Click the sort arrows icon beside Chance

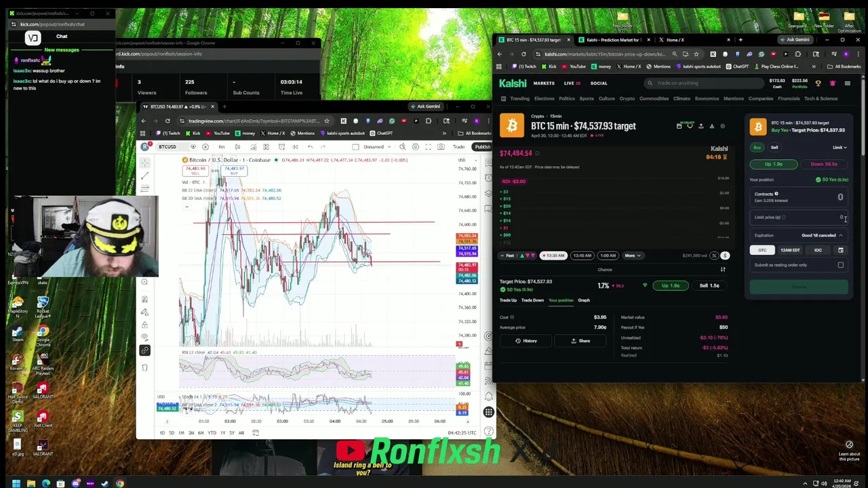(x=723, y=270)
